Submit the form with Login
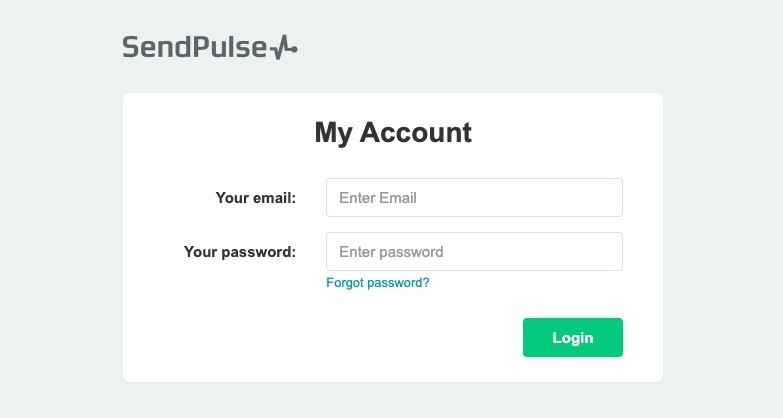Image resolution: width=783 pixels, height=418 pixels. pyautogui.click(x=573, y=338)
